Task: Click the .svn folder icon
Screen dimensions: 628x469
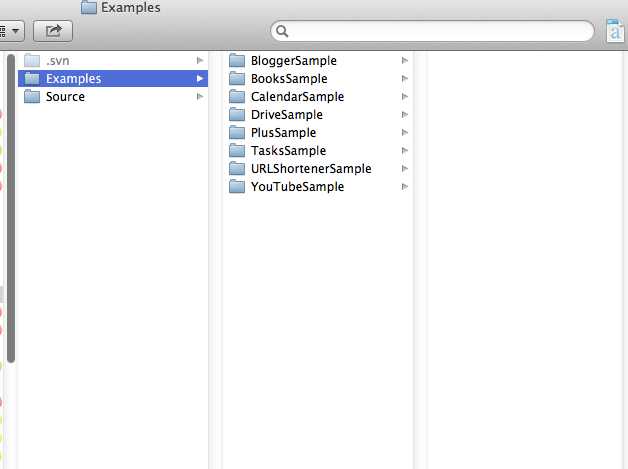Action: (x=32, y=60)
